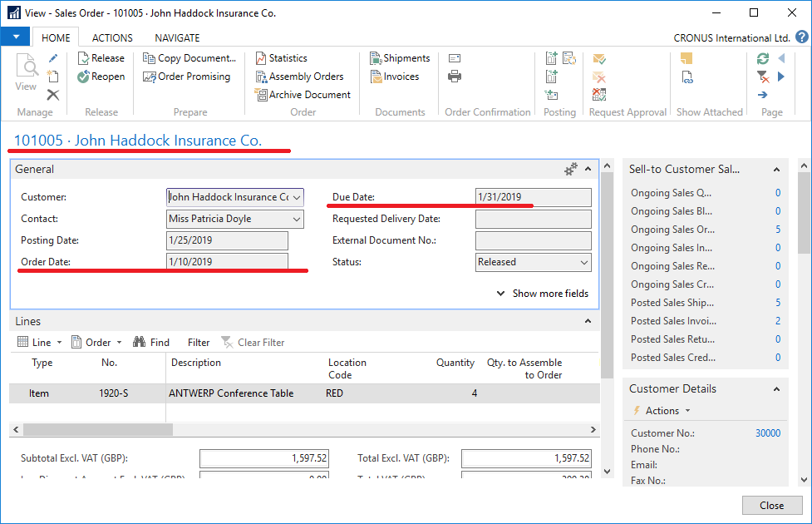Click the Subtotal Excl. VAT field
Viewport: 812px width, 524px height.
tap(264, 458)
